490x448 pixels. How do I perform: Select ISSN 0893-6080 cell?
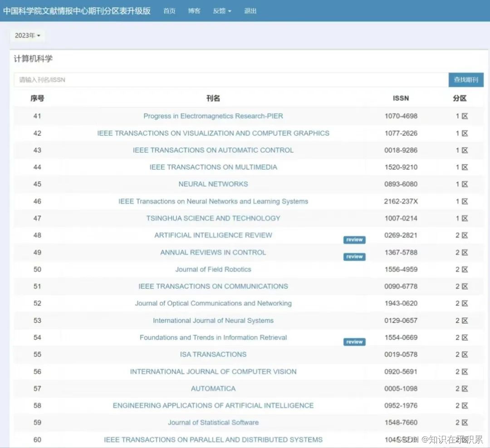click(x=401, y=184)
